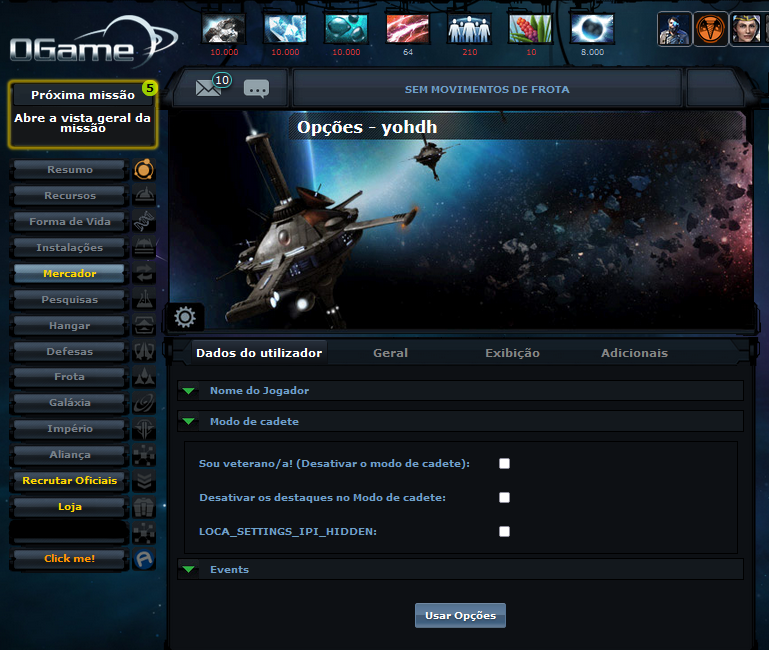Expand the 'Events' section
This screenshot has width=769, height=650.
coord(229,569)
